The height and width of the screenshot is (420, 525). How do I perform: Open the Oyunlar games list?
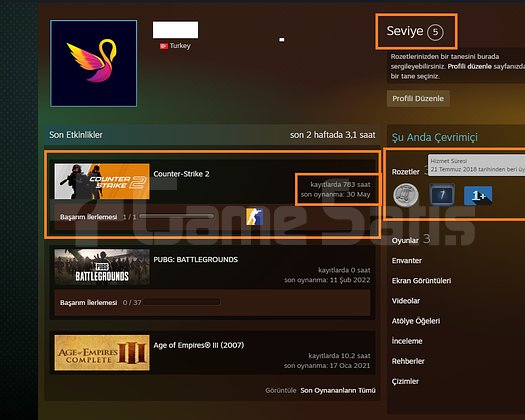[405, 240]
